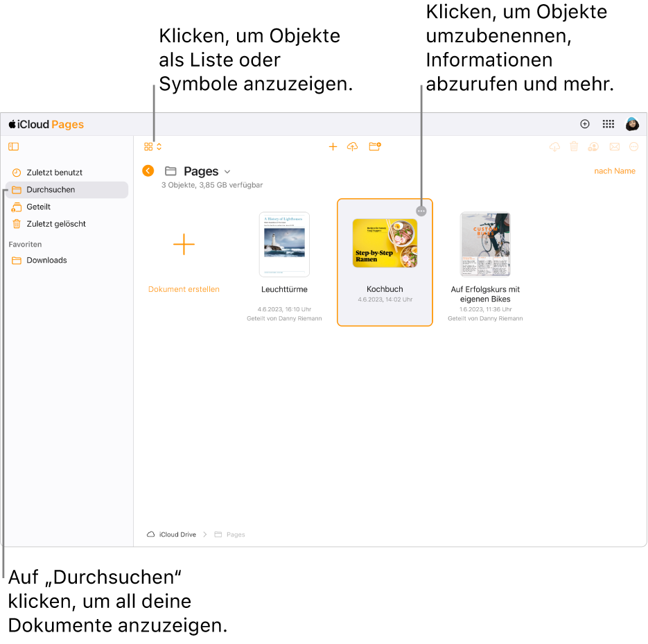Click the 'Dokument erstellen' label

coord(184,289)
